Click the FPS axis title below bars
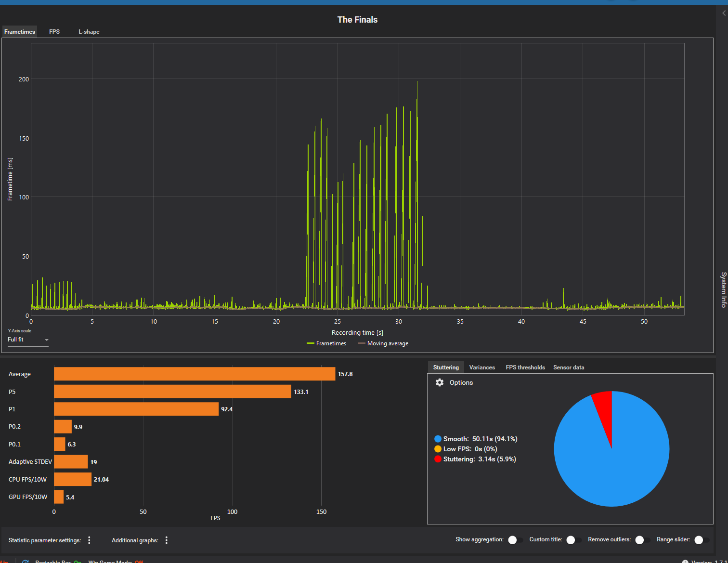 click(x=215, y=518)
